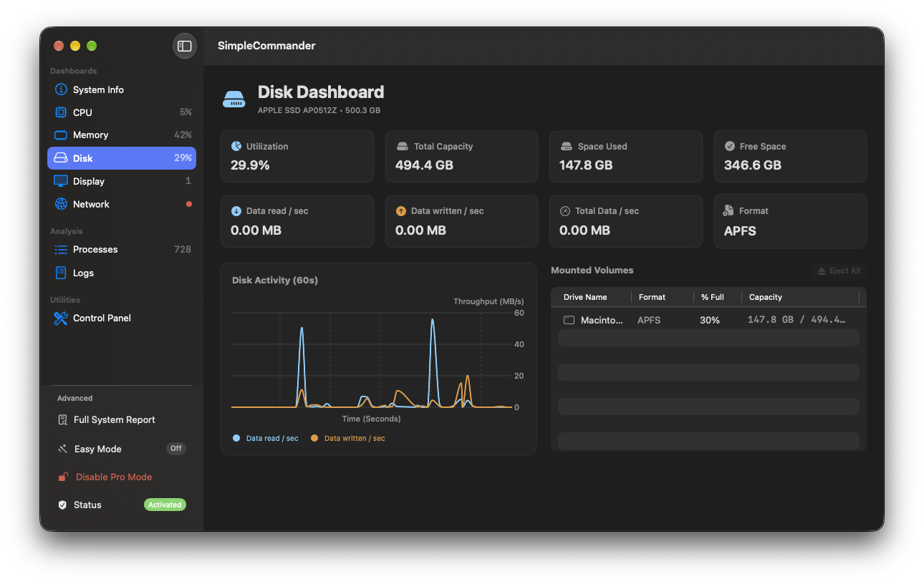Screen dimensions: 924x584
Task: Click the Total Capacity drive icon
Action: [402, 146]
